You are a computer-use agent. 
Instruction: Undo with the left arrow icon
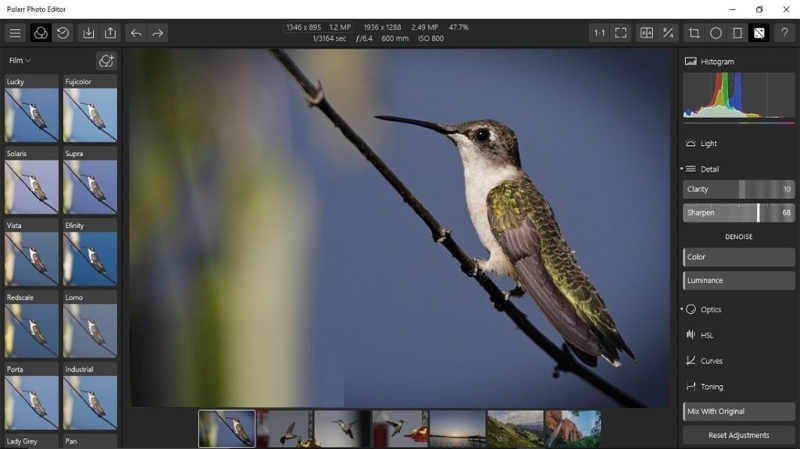[136, 34]
